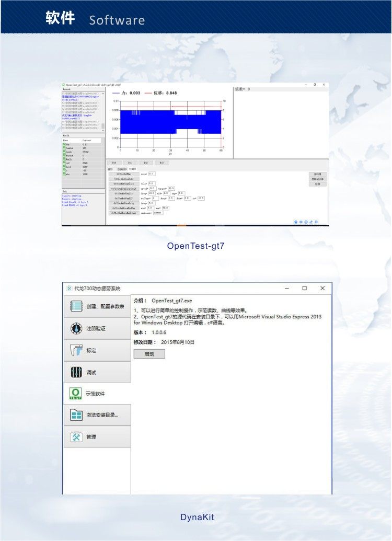Toggle the min watch checkbox
Image resolution: width=392 pixels, height=541 pixels.
click(64, 174)
